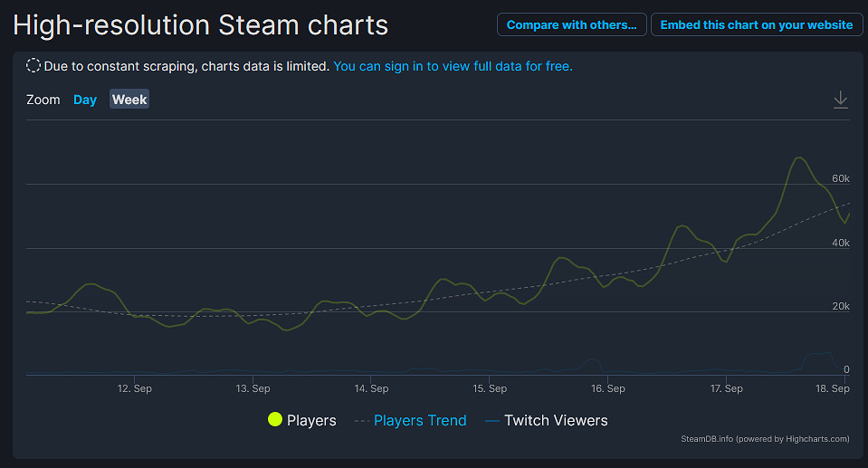Follow the sign in to view full data link
The width and height of the screenshot is (868, 468).
[453, 66]
